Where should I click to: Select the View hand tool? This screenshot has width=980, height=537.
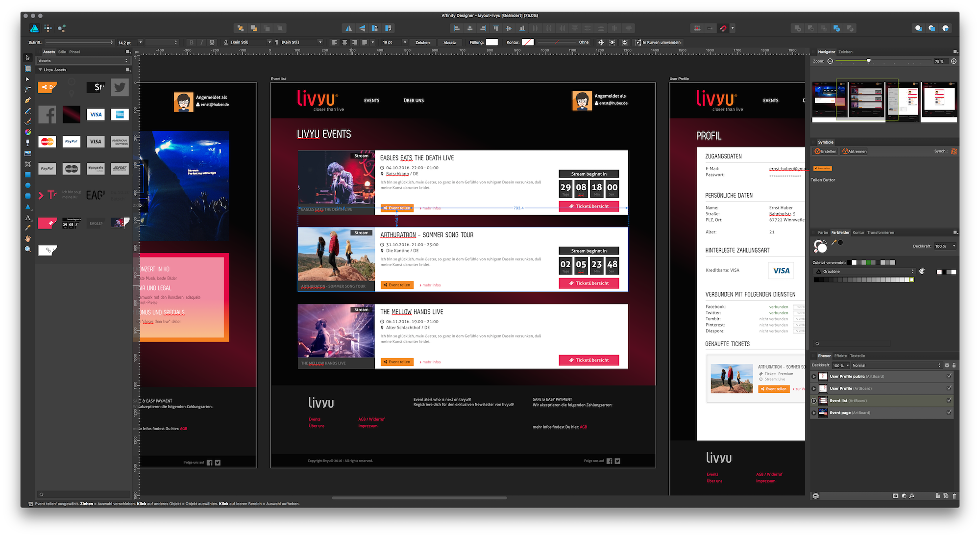pos(28,238)
